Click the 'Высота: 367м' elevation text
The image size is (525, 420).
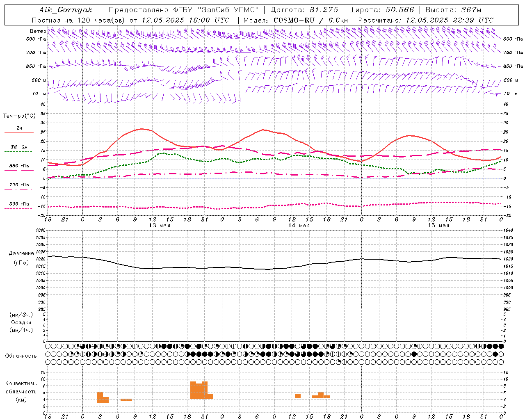pyautogui.click(x=453, y=10)
